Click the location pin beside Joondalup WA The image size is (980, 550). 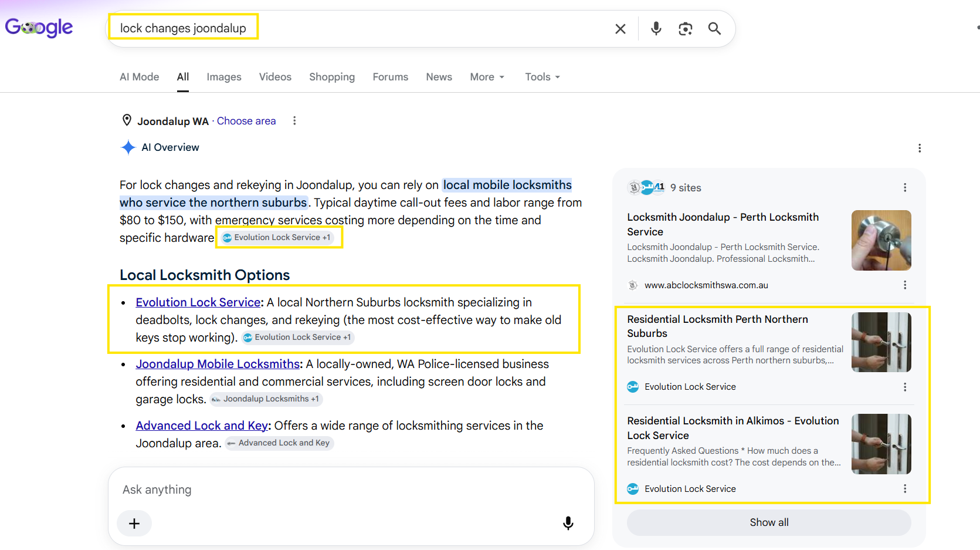click(127, 120)
